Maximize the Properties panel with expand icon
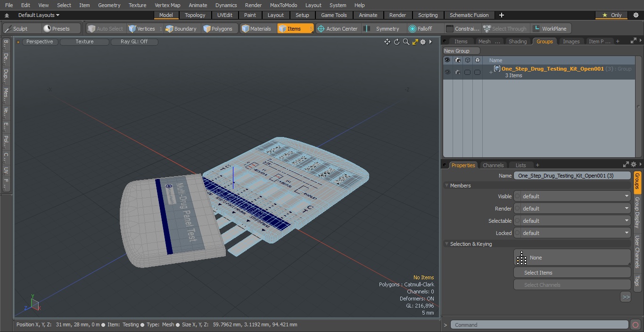The width and height of the screenshot is (644, 332). [x=626, y=164]
